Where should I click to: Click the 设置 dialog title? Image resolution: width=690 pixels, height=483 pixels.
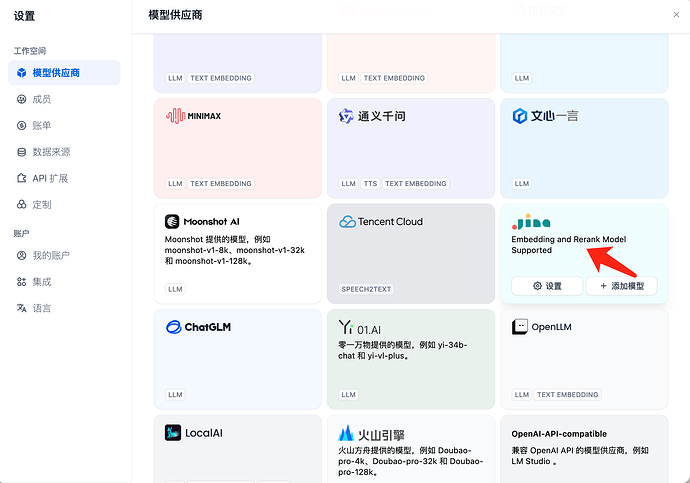pyautogui.click(x=24, y=16)
